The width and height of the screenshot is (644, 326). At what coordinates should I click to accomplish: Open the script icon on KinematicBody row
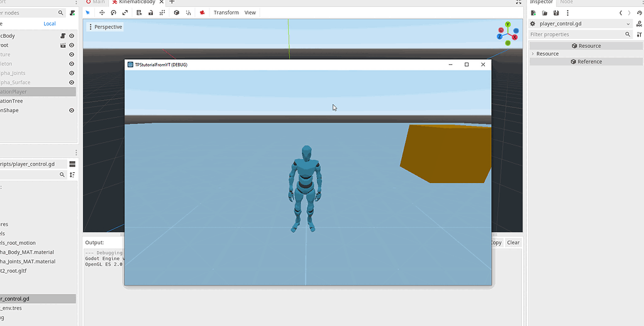click(63, 36)
